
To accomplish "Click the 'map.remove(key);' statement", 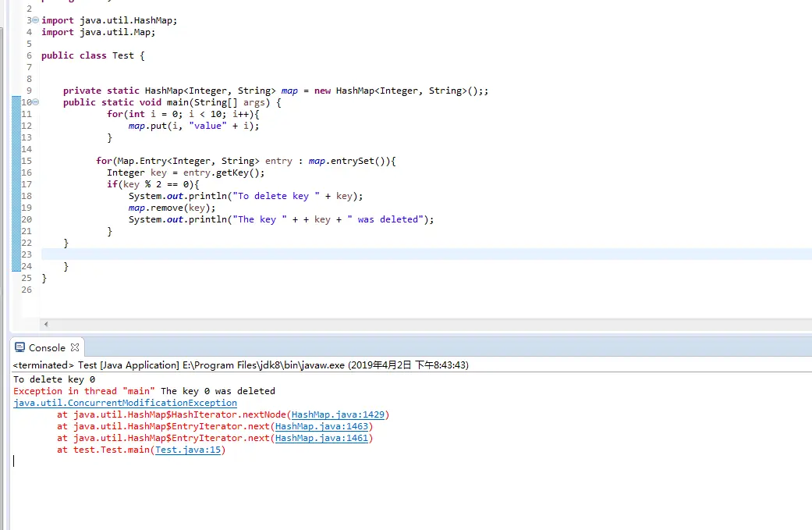I will (172, 208).
